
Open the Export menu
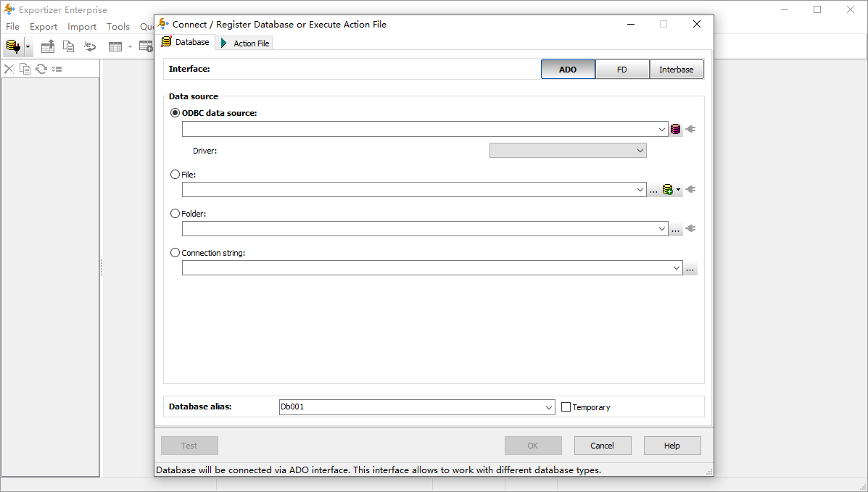[44, 27]
